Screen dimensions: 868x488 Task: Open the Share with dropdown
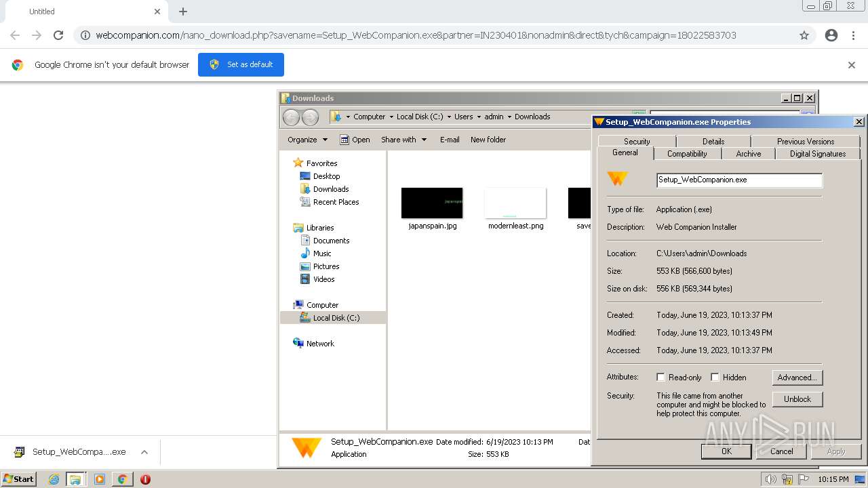coord(403,140)
